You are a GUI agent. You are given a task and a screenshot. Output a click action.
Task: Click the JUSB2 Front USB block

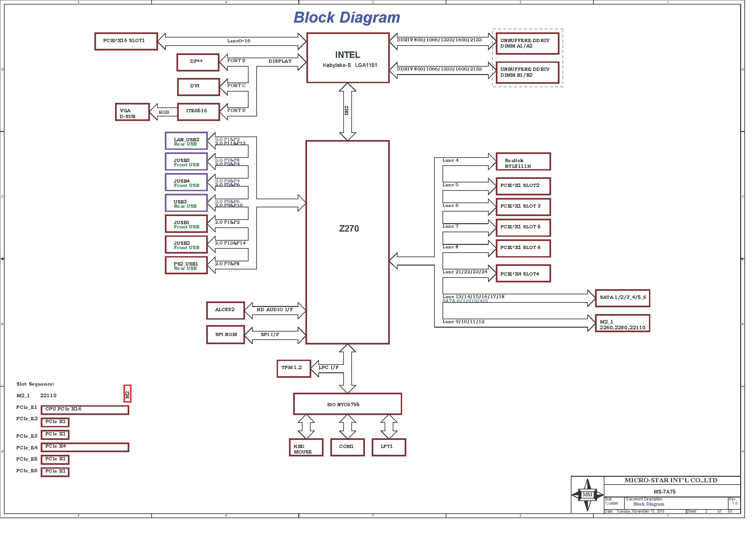coord(186,245)
